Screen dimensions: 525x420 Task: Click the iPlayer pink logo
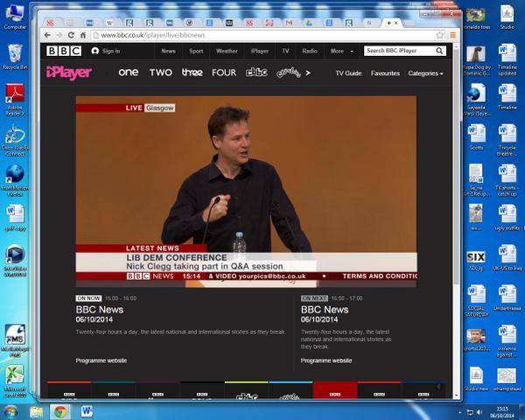click(x=69, y=73)
